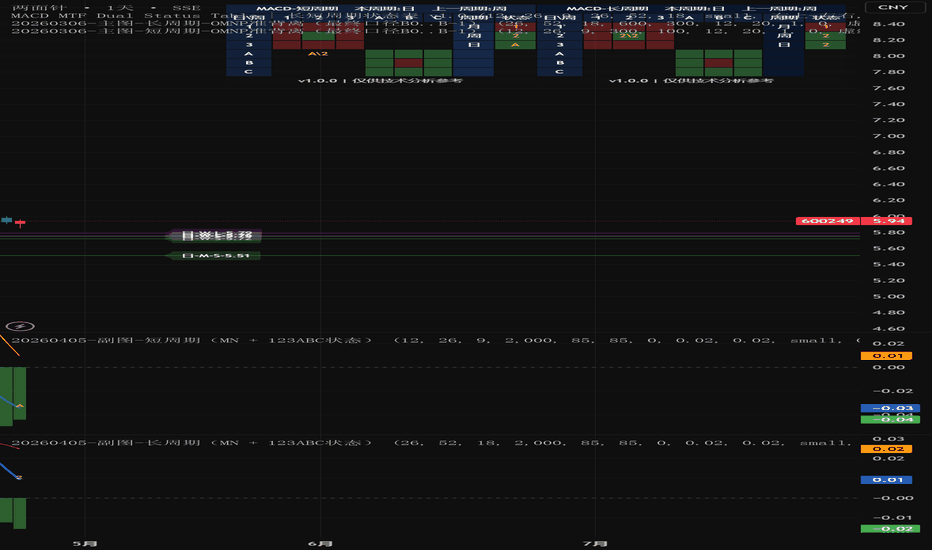The height and width of the screenshot is (550, 932).
Task: Click the green -0.04 value label
Action: (890, 419)
